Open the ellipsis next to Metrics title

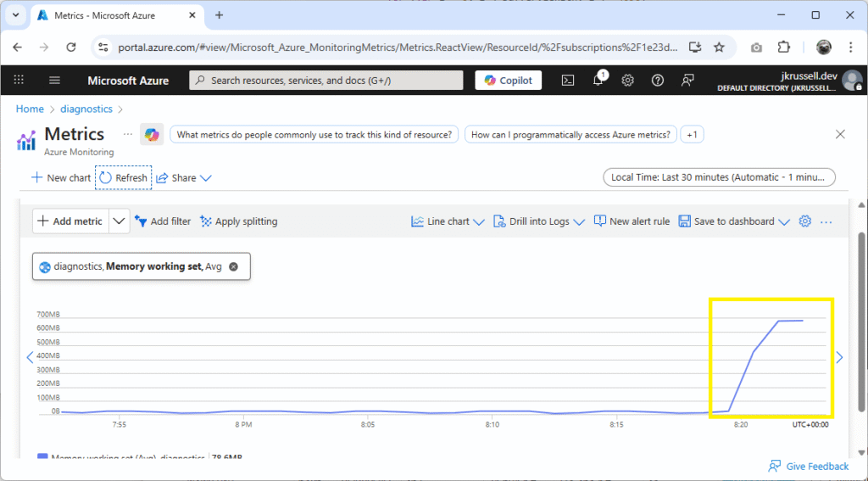coord(128,134)
